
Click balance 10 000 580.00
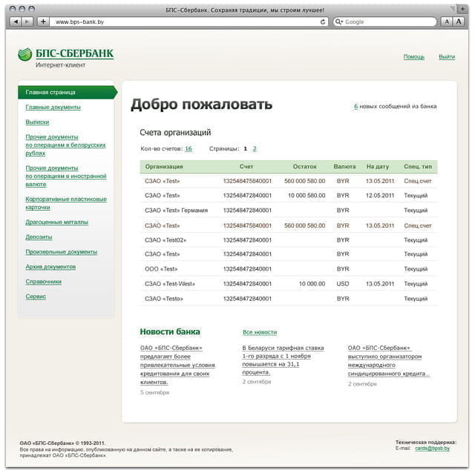pos(307,196)
